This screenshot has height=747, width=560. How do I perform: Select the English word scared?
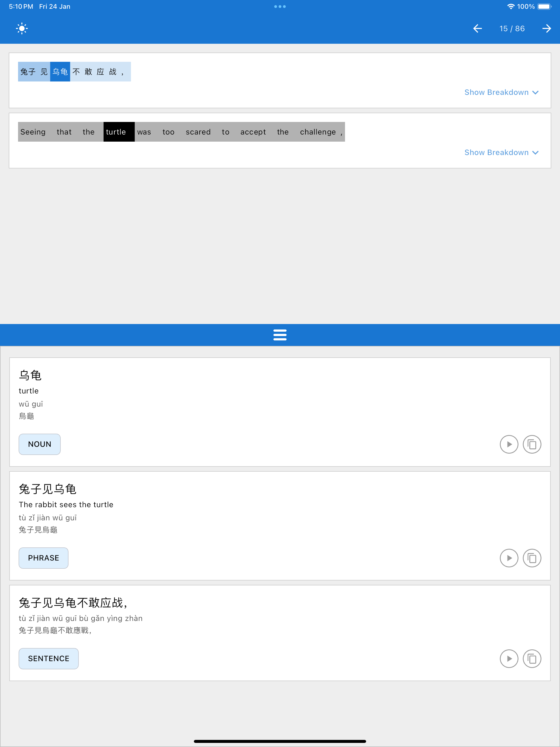(x=198, y=132)
